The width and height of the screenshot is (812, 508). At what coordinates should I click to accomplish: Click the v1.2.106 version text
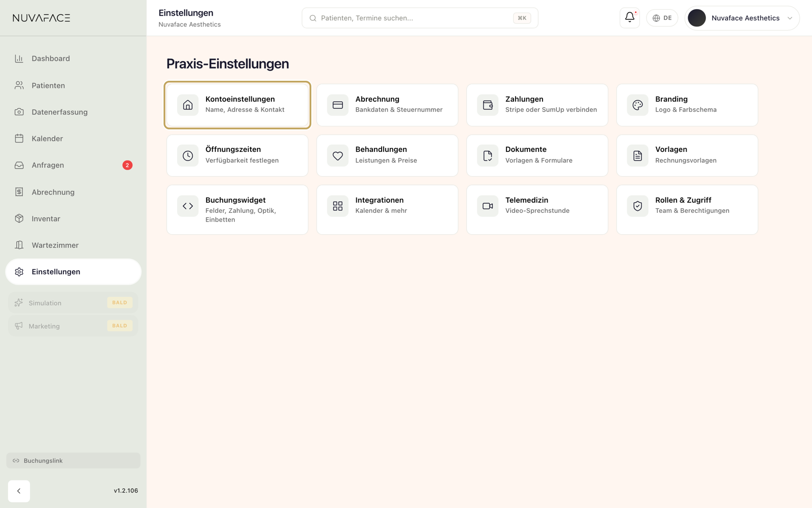tap(126, 491)
